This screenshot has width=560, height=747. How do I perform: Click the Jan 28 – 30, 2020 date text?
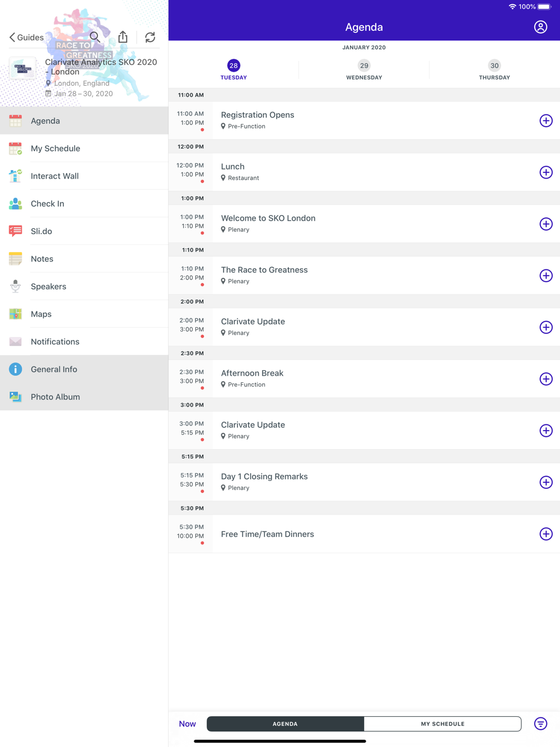pyautogui.click(x=83, y=94)
